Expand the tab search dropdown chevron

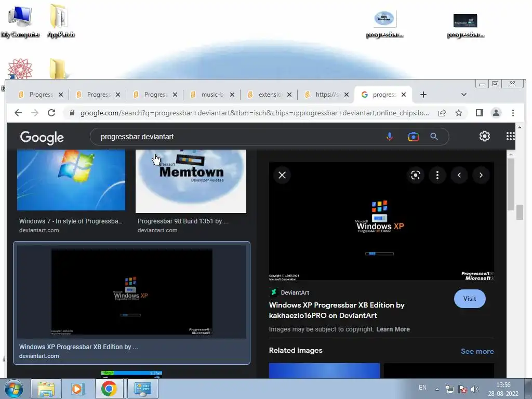click(x=464, y=95)
